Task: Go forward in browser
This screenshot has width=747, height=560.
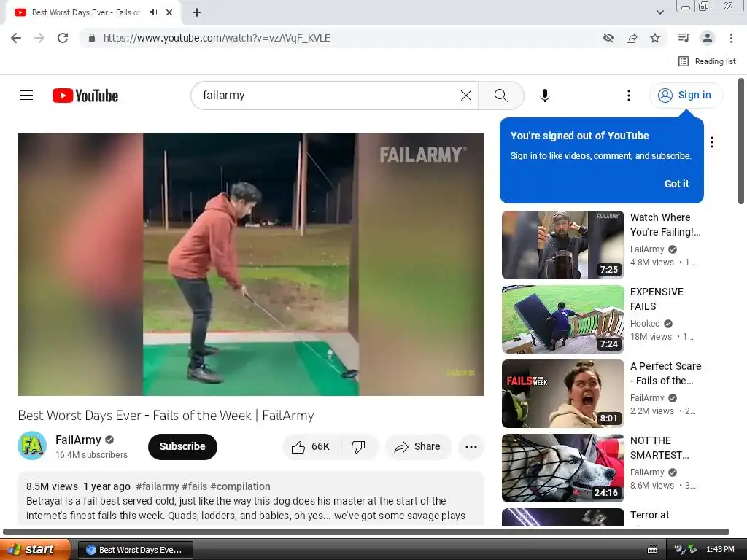Action: click(x=39, y=38)
